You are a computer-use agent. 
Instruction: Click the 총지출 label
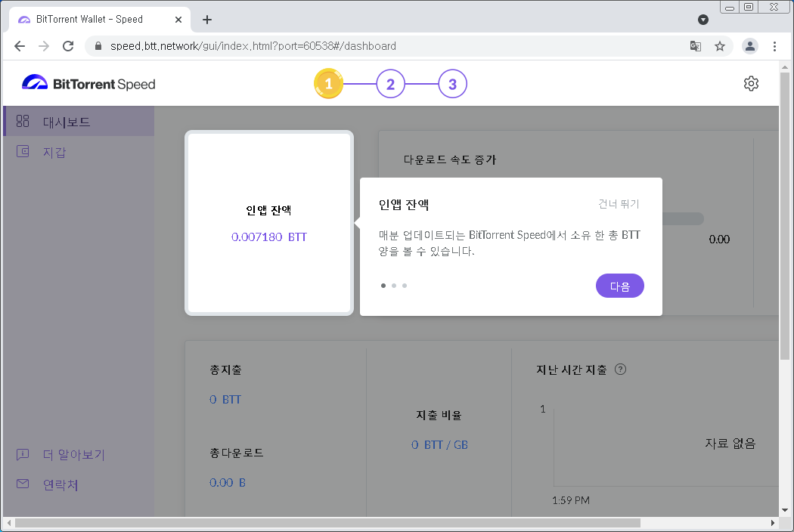[226, 370]
